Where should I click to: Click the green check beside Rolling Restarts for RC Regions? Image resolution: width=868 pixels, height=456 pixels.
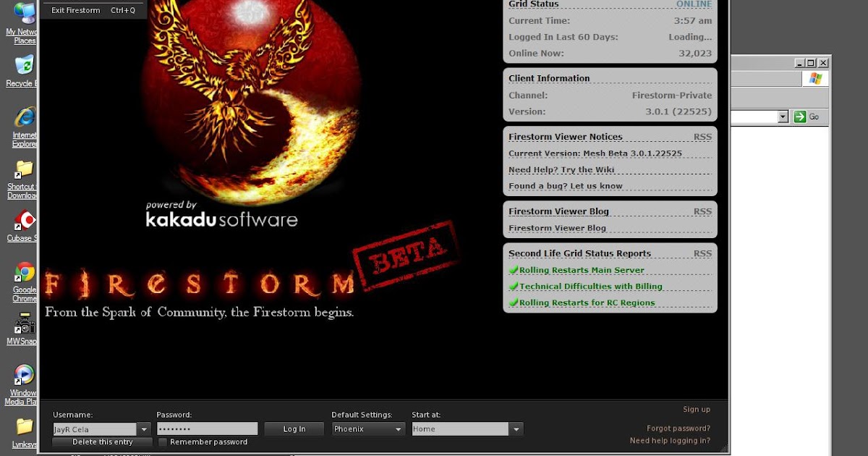[x=514, y=303]
